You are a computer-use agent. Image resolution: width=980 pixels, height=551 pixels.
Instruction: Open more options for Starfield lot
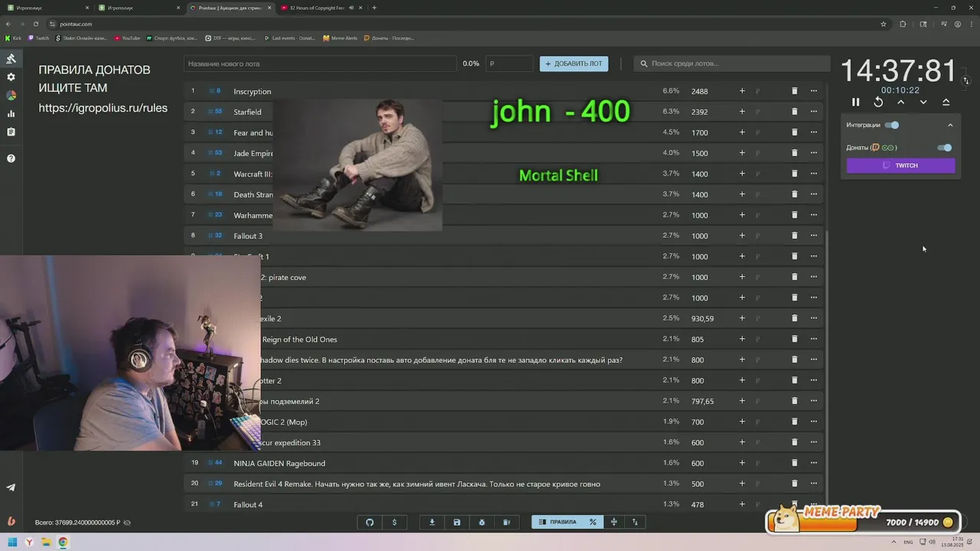814,112
